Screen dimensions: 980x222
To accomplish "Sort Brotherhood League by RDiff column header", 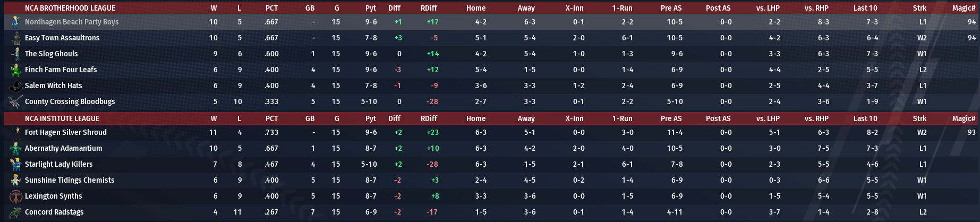I will point(429,8).
